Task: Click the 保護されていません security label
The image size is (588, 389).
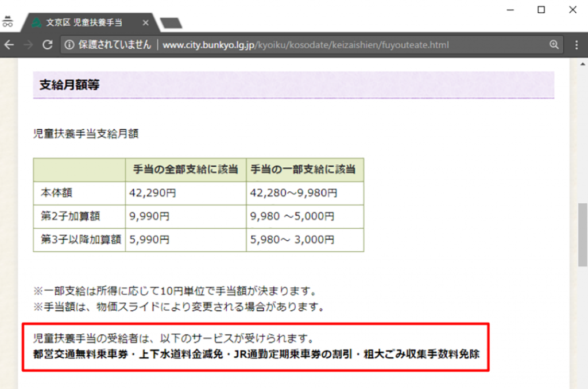Action: point(115,45)
